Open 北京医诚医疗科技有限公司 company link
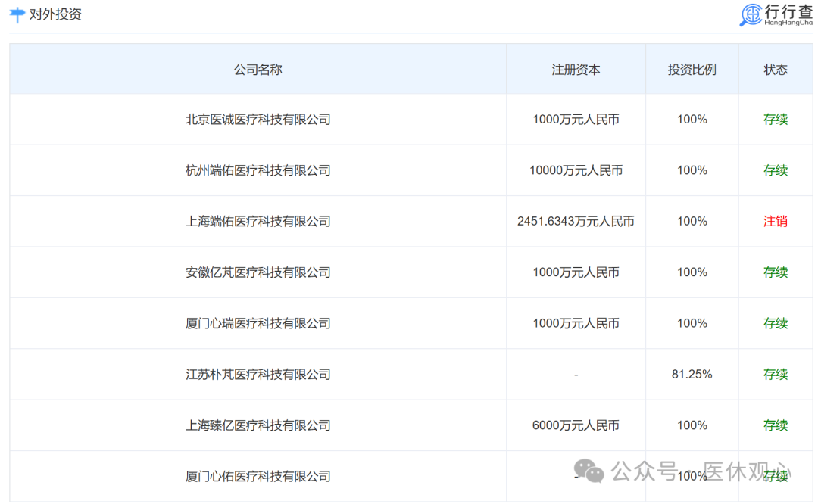This screenshot has height=504, width=818. (x=258, y=120)
